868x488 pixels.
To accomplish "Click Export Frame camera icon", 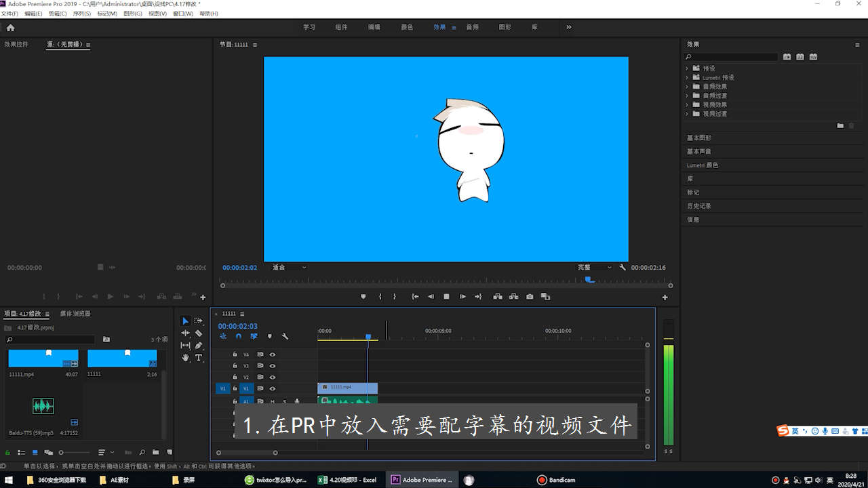I will coord(530,297).
